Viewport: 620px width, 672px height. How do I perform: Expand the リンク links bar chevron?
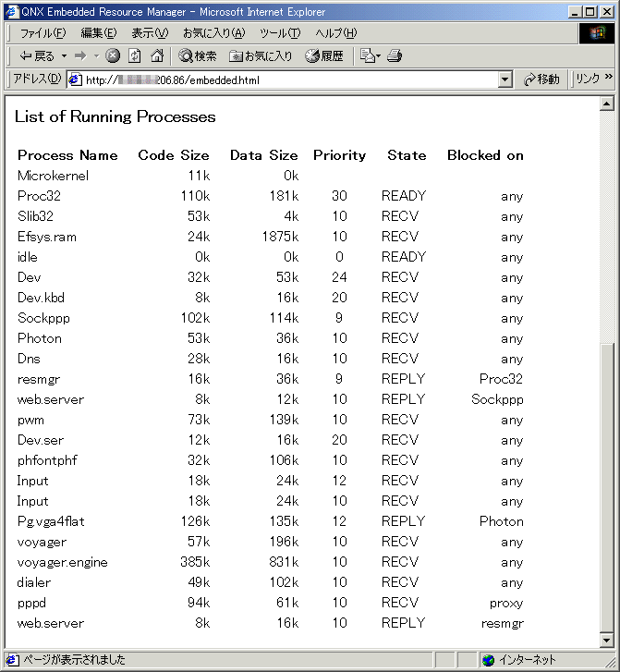pyautogui.click(x=608, y=77)
